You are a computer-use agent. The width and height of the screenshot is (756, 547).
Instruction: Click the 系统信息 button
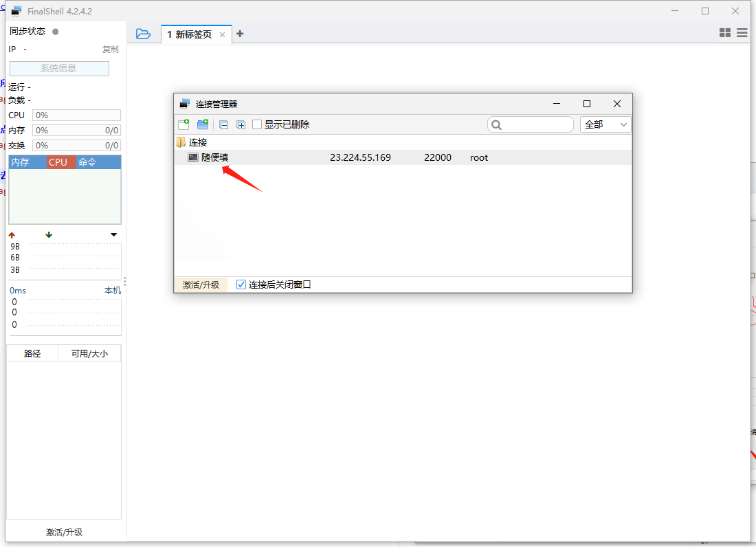point(58,69)
